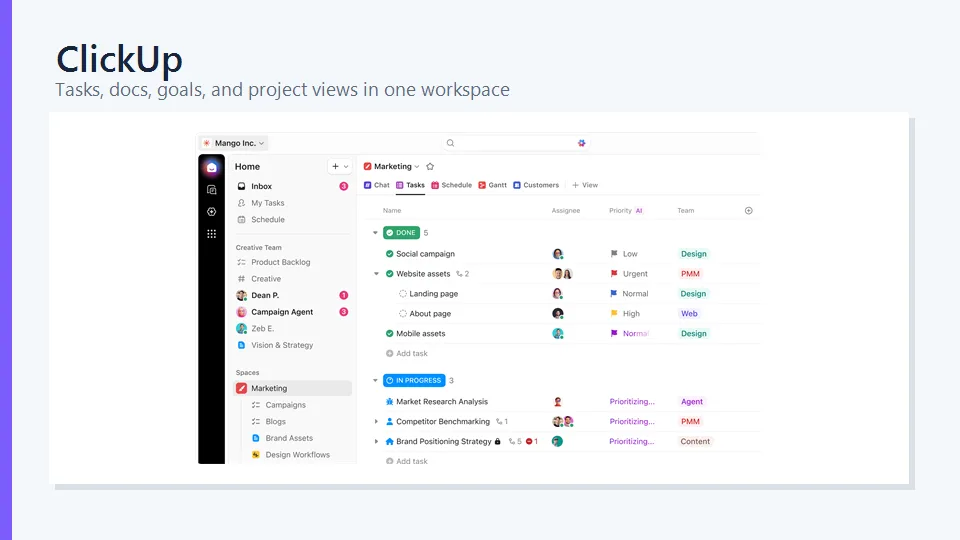
Task: Click Add task under IN PROGRESS group
Action: [407, 461]
